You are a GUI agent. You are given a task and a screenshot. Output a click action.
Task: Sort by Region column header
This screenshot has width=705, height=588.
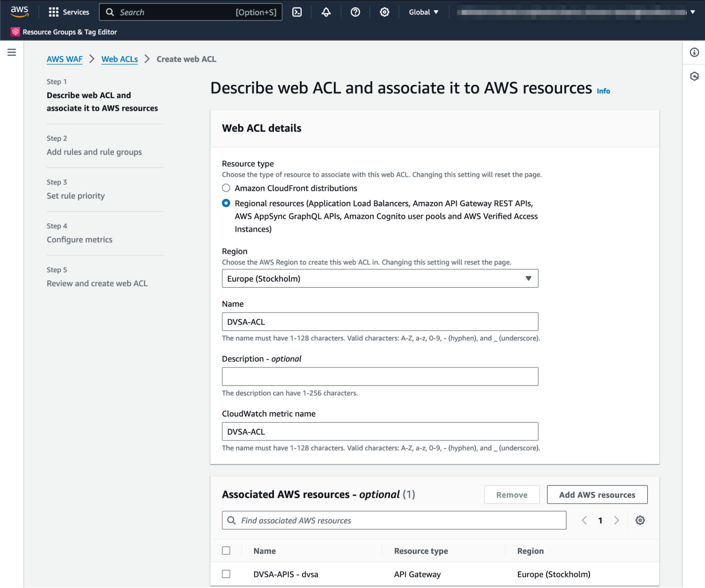click(530, 551)
